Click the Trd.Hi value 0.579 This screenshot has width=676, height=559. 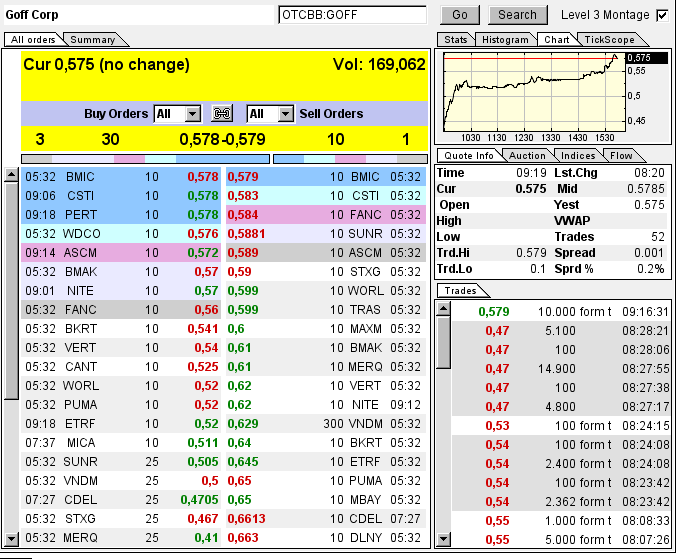(531, 253)
